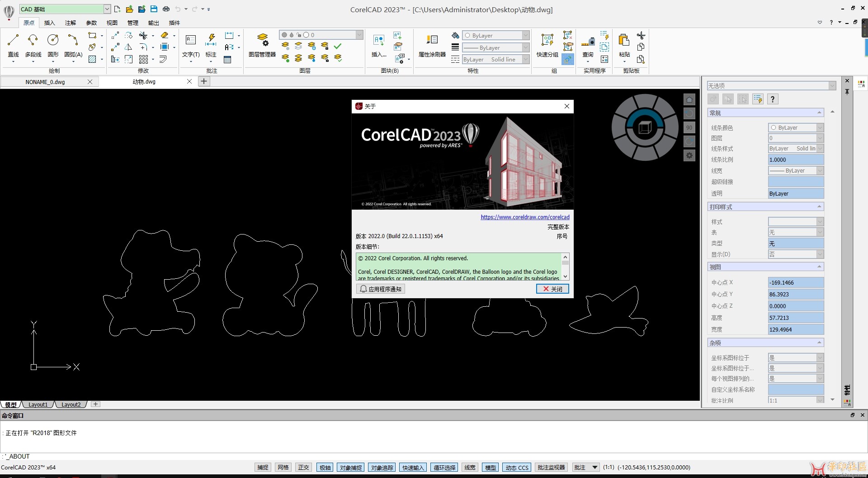This screenshot has height=478, width=868.
Task: Toggle Entity Tracking (对象追踪)
Action: [382, 468]
